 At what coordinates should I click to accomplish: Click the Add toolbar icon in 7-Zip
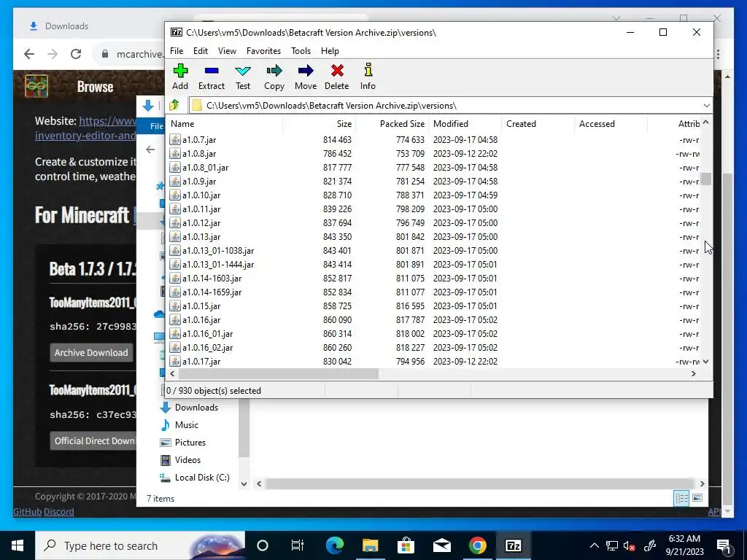tap(180, 71)
